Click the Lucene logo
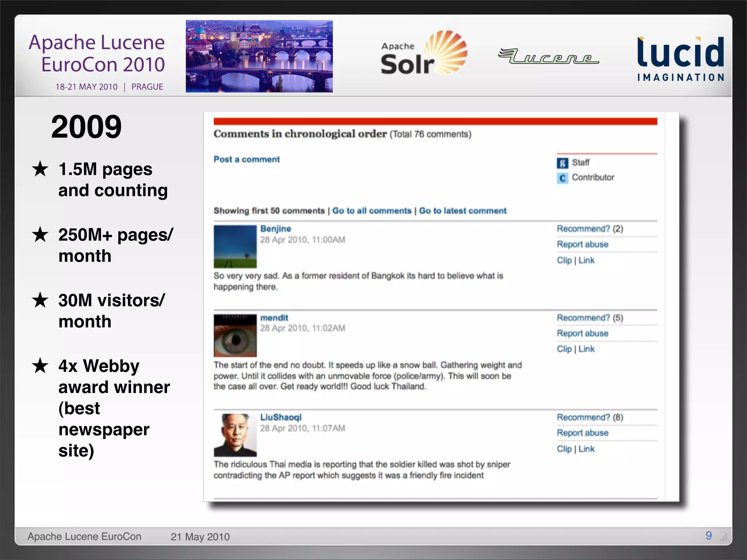The image size is (747, 560). pos(548,56)
